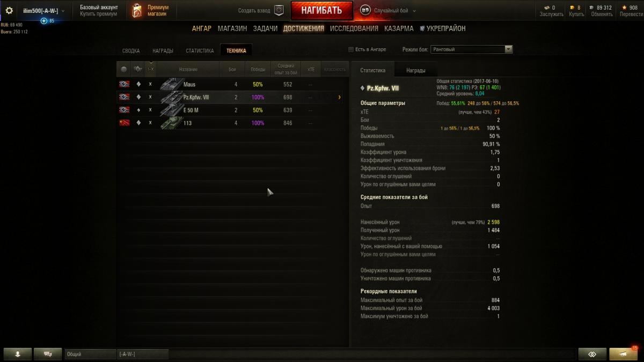Viewport: 644px width, 362px height.
Task: Open the contacts icon at bottom right
Action: 592,354
